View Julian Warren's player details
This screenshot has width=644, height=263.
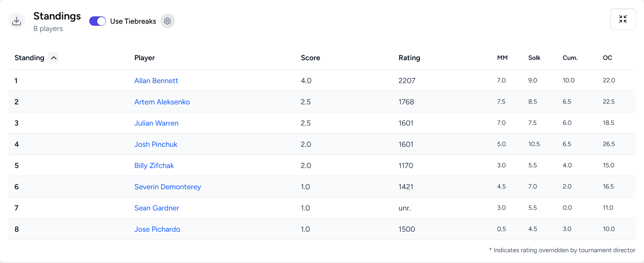tap(156, 123)
